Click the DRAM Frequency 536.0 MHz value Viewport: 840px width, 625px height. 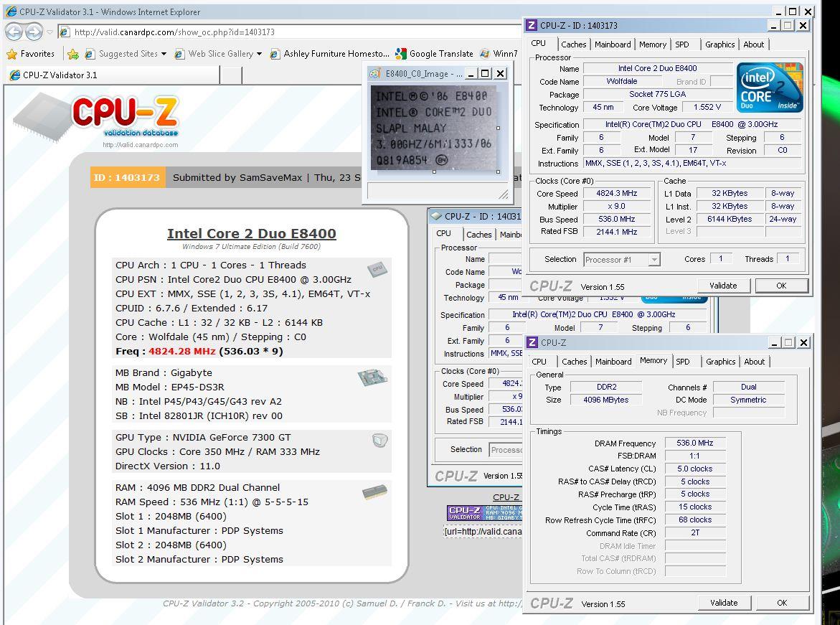pos(695,443)
